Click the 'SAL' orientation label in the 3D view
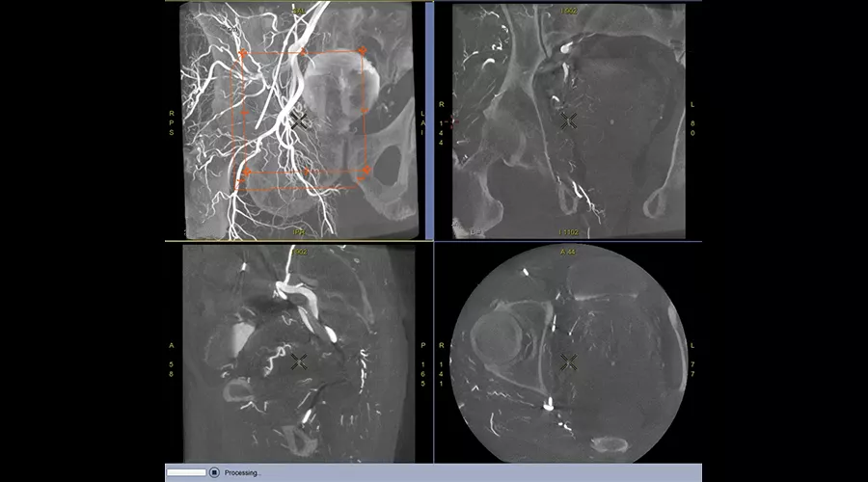 point(299,11)
